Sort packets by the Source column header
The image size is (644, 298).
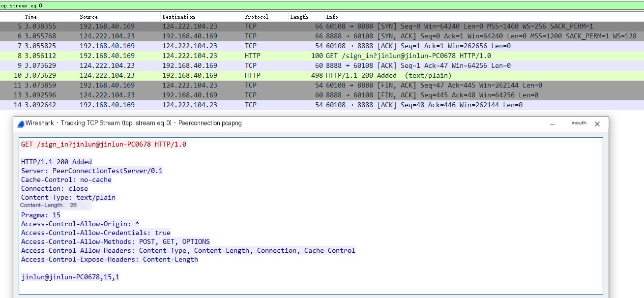click(x=88, y=17)
